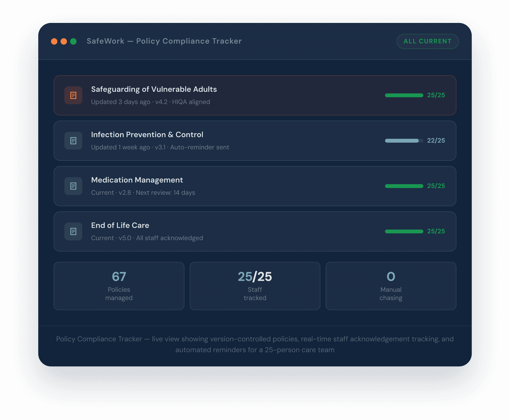This screenshot has width=510, height=420.
Task: Open the 0 Manual chasing stat card
Action: 391,286
